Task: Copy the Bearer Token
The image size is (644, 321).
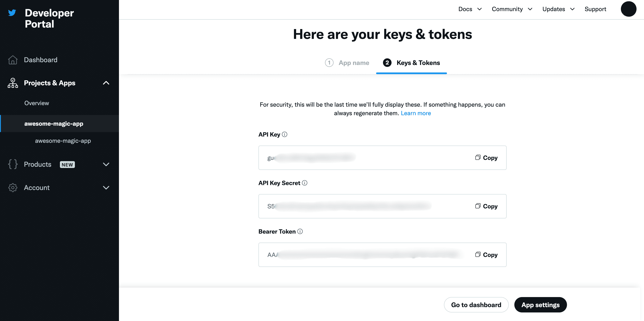Action: tap(486, 255)
